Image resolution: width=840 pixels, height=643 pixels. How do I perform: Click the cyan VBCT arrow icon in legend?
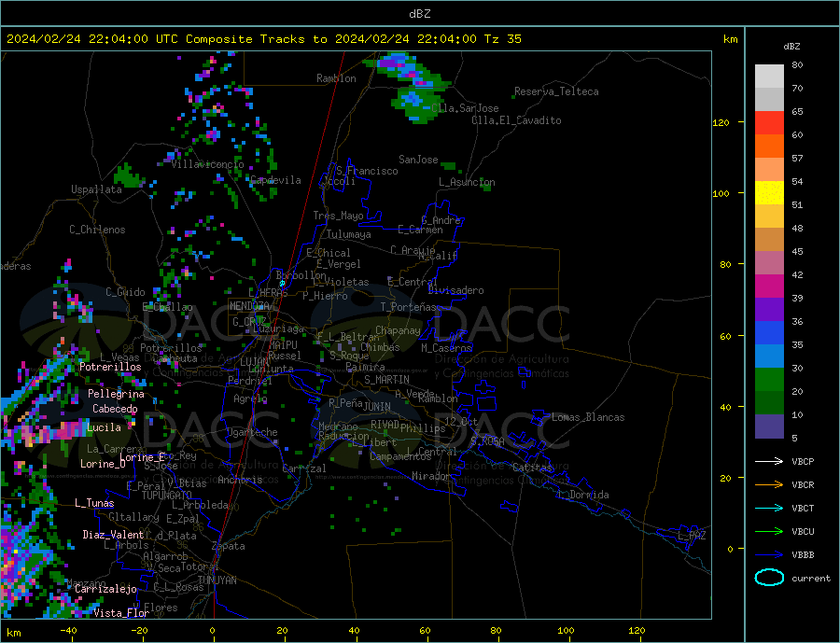(x=769, y=508)
